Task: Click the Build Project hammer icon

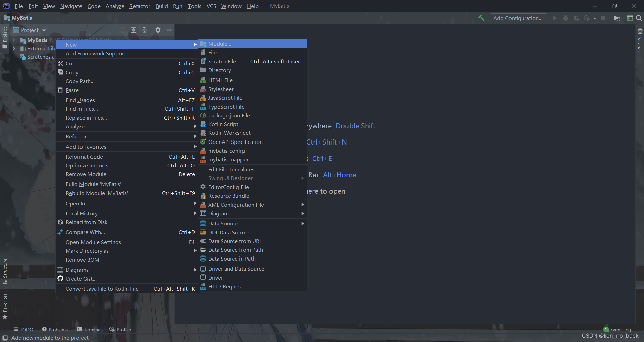Action: [x=481, y=18]
